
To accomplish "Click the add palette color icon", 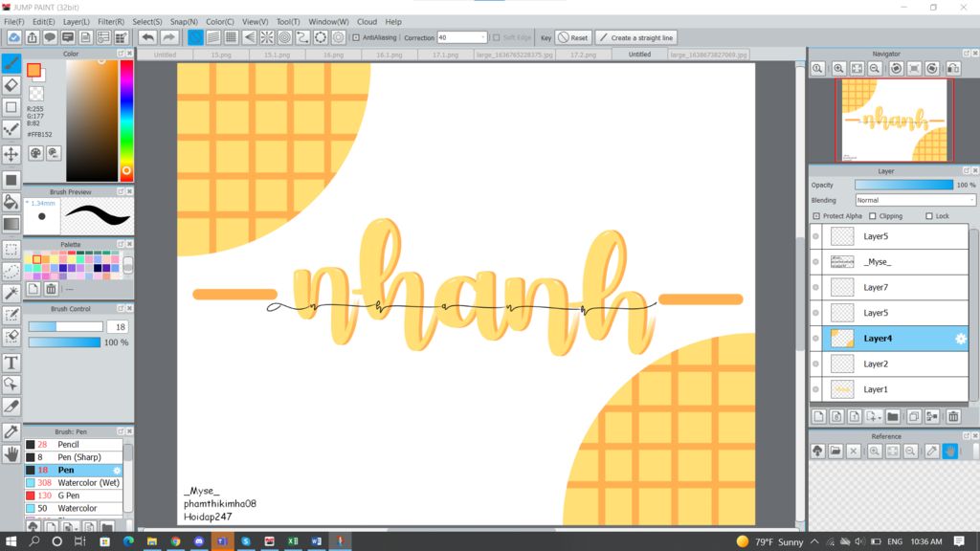I will [33, 289].
